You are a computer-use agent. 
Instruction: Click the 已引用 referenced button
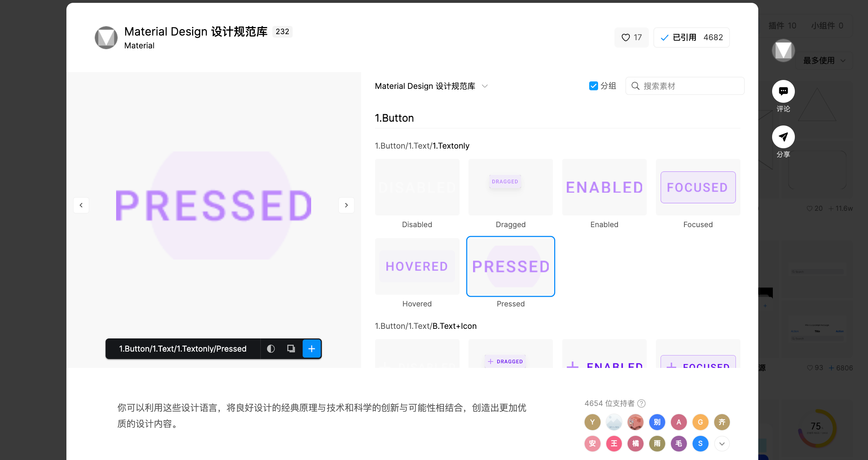[691, 37]
